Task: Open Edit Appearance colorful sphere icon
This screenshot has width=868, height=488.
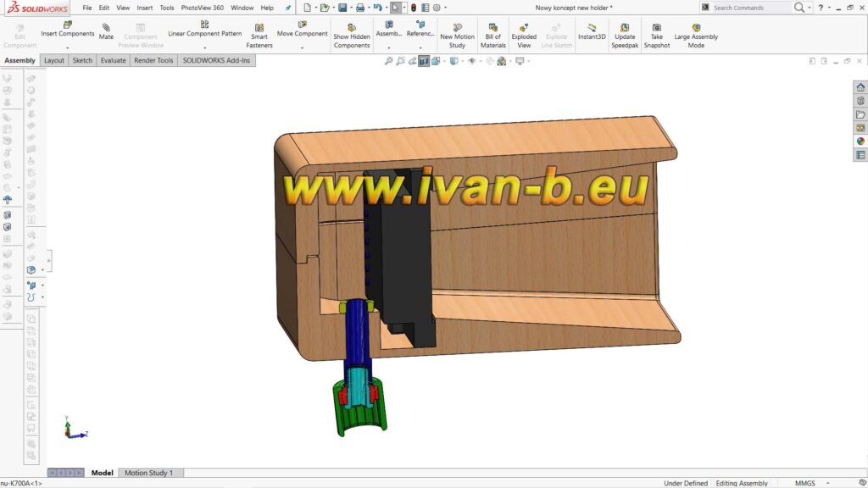Action: (x=502, y=61)
